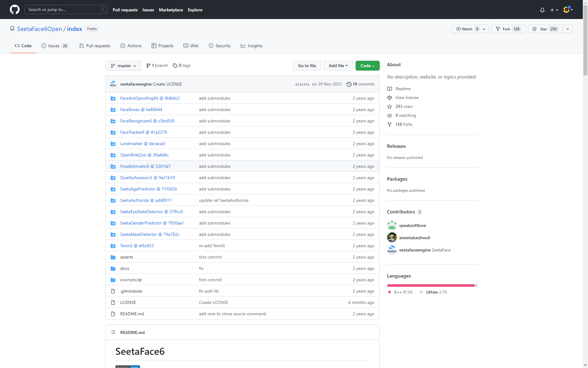Click the commits history clock icon
Screen dimensions: 588x368
(349, 84)
